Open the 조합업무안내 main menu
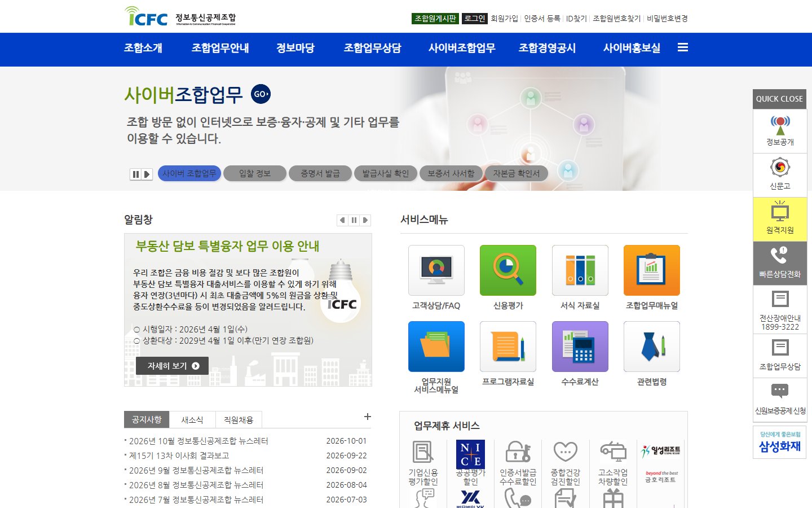This screenshot has width=812, height=508. [x=220, y=48]
